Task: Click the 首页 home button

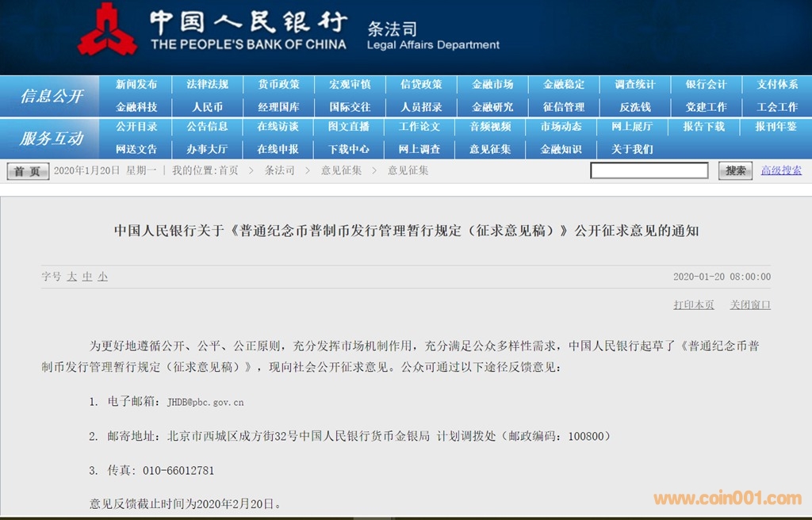Action: (28, 171)
